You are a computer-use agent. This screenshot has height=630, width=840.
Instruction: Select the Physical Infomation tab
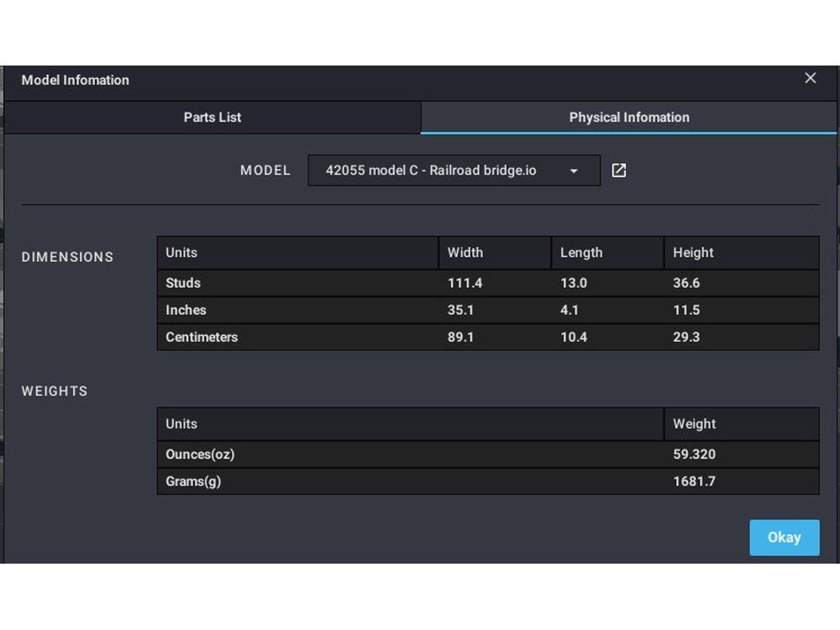point(628,118)
